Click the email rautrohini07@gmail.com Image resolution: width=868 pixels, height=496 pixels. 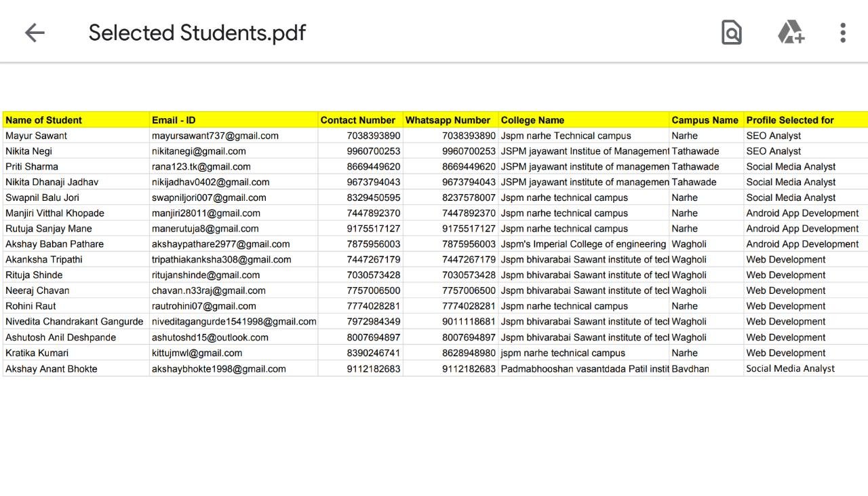[x=204, y=306]
